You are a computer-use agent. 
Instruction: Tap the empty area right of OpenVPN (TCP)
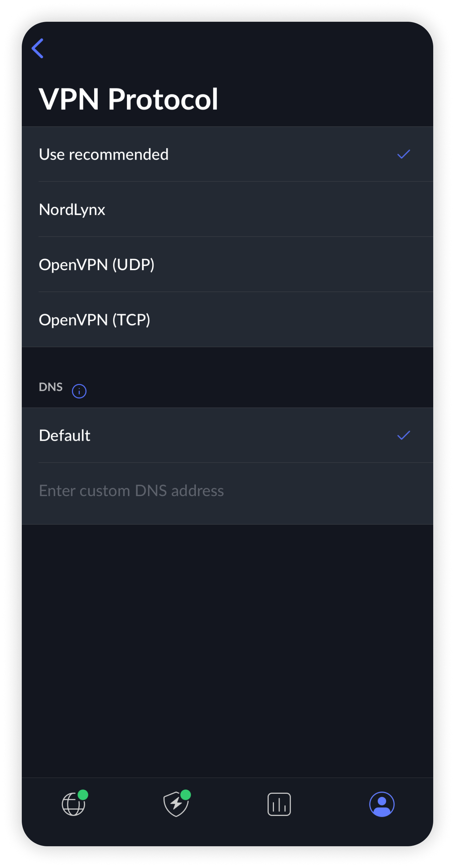click(303, 320)
